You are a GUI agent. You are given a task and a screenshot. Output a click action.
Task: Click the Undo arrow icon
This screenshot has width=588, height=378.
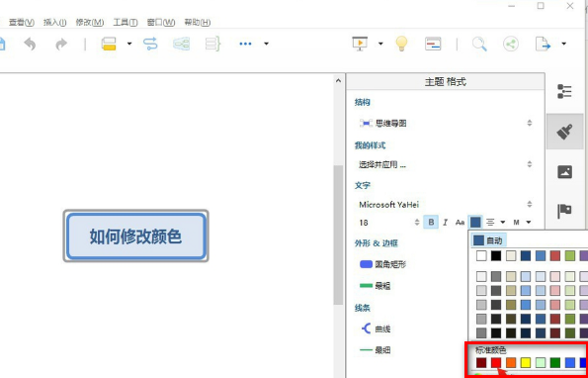pyautogui.click(x=30, y=44)
